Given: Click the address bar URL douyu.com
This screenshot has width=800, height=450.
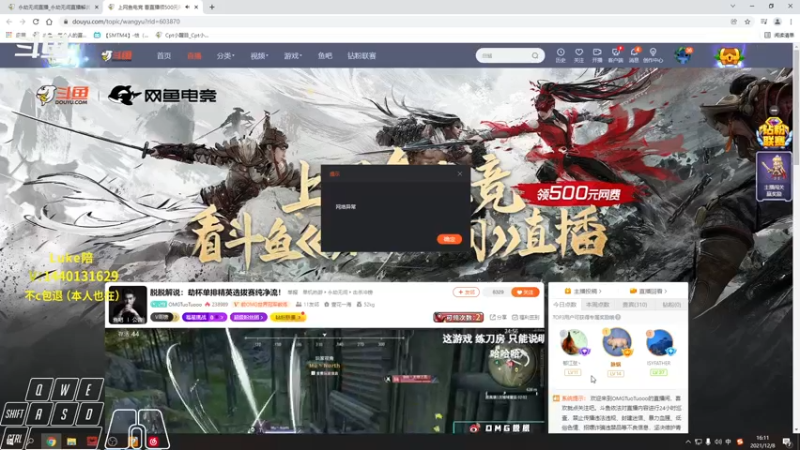Looking at the screenshot, I should [126, 21].
